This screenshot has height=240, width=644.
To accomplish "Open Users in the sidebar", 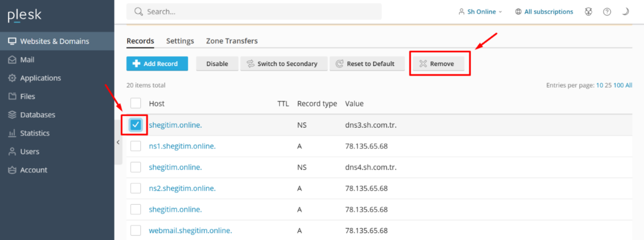I will click(57, 151).
